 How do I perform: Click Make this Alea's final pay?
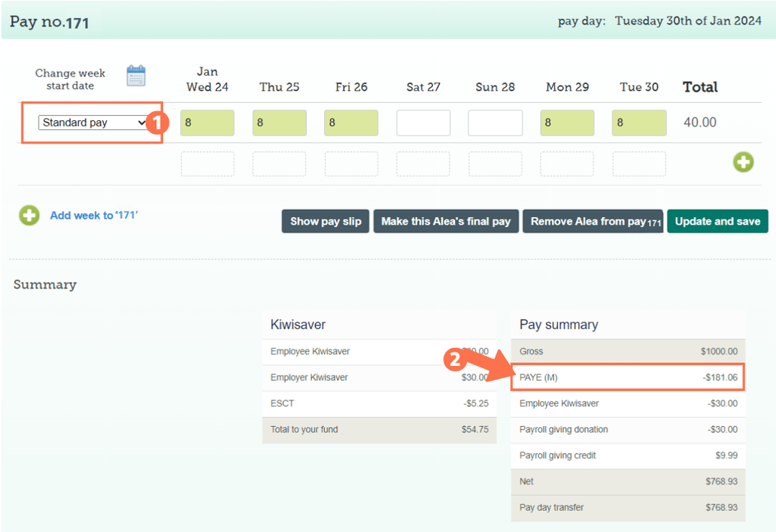446,221
